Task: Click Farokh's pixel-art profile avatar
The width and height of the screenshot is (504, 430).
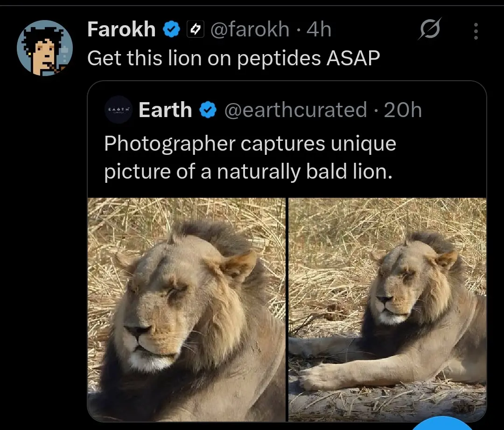Action: tap(45, 48)
